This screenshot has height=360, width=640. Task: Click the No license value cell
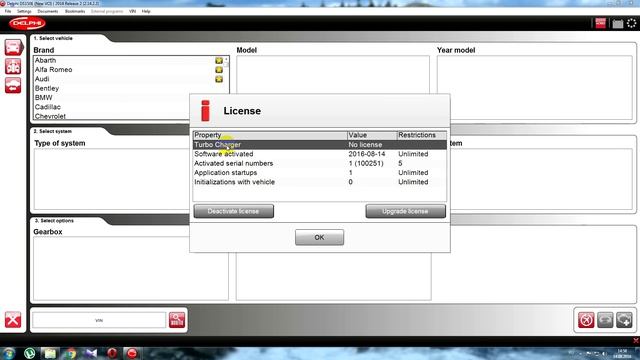coord(365,145)
